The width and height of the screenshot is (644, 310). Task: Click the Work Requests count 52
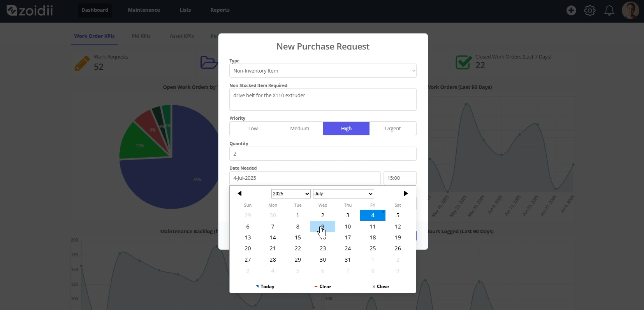click(x=99, y=67)
